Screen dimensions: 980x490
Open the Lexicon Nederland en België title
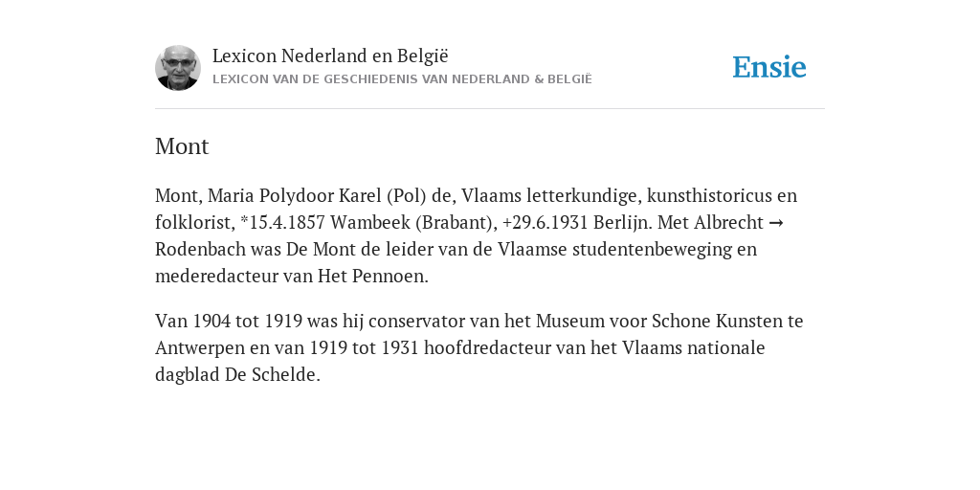click(x=330, y=56)
